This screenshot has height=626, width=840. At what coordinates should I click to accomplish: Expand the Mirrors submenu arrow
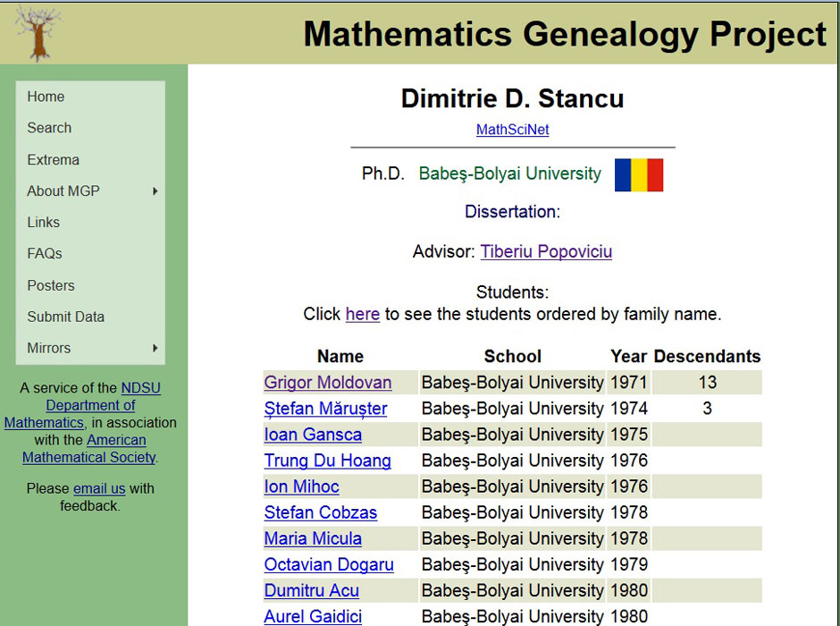[x=155, y=348]
